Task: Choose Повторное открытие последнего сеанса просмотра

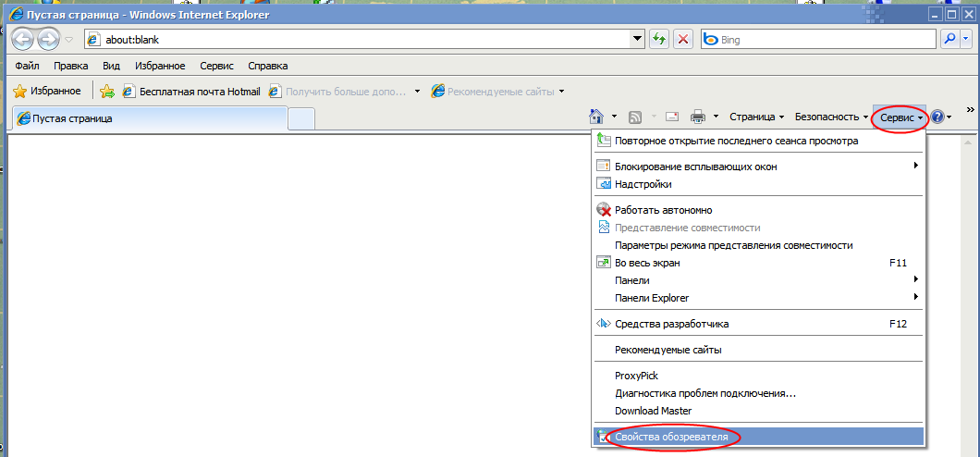Action: (x=758, y=141)
